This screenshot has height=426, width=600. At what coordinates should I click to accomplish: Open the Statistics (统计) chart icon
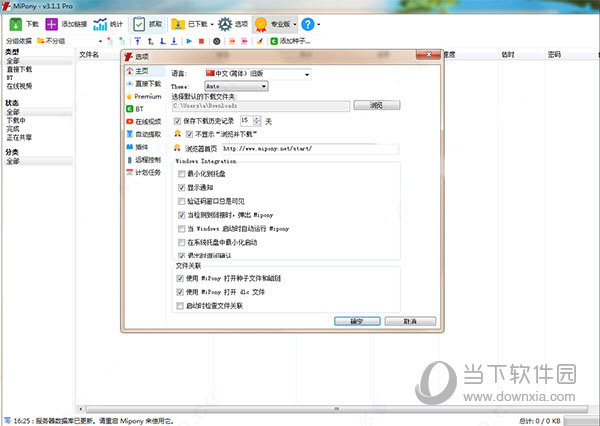click(x=100, y=24)
